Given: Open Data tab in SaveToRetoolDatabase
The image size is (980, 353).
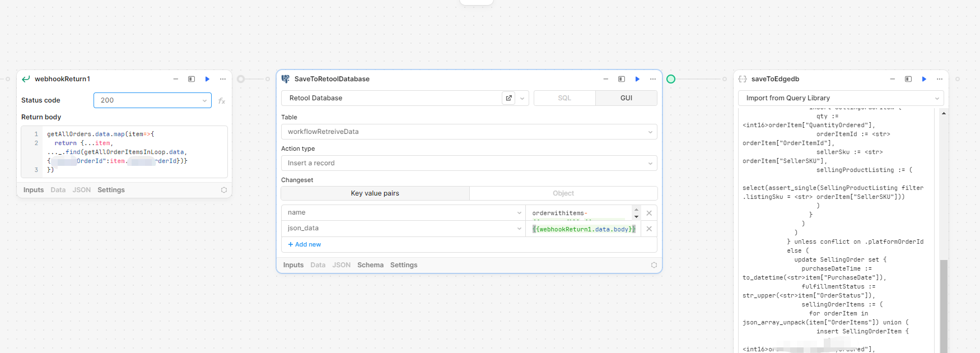Looking at the screenshot, I should pos(318,265).
